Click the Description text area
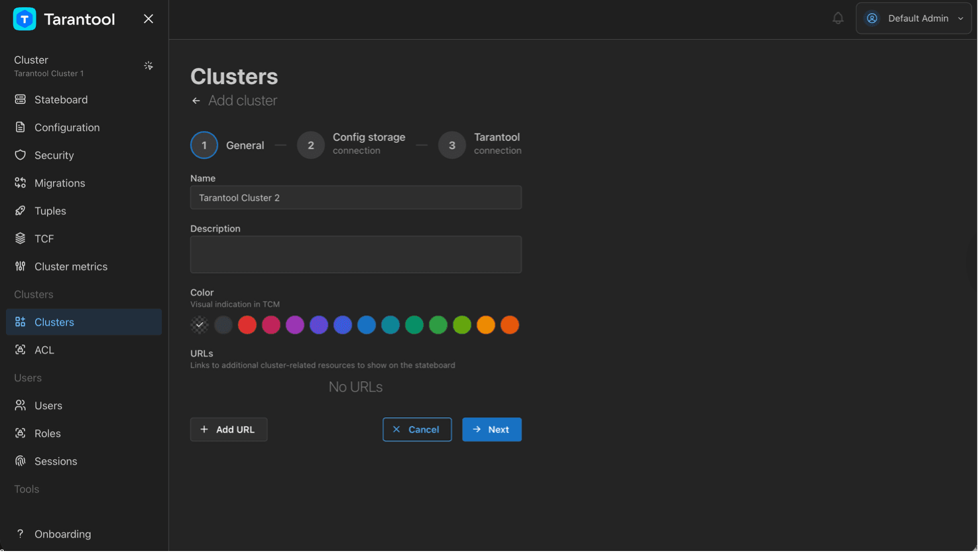 [356, 255]
